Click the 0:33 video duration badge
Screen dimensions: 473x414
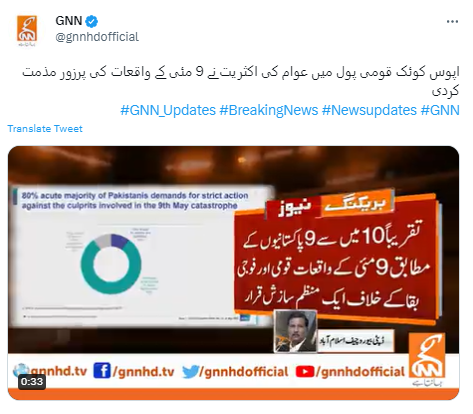click(x=32, y=381)
